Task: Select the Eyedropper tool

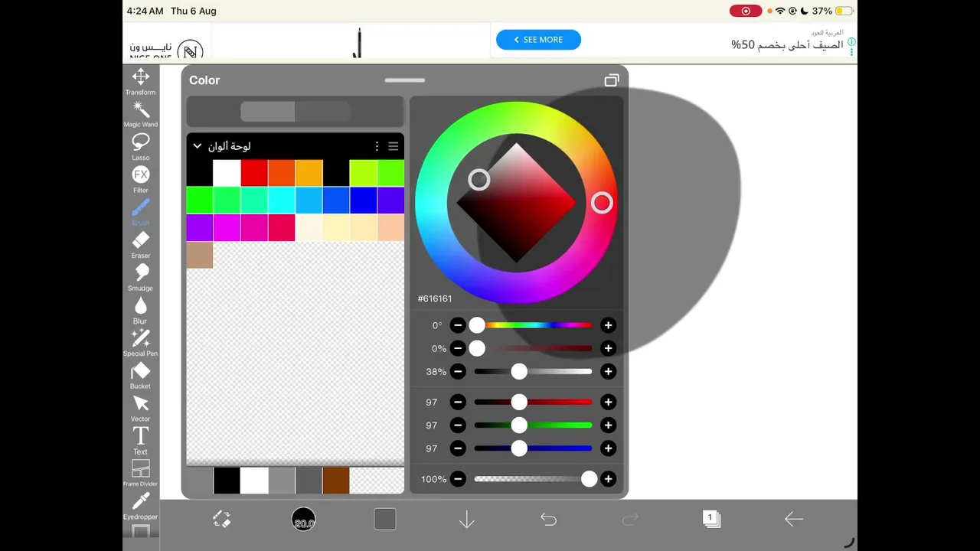Action: 141,506
